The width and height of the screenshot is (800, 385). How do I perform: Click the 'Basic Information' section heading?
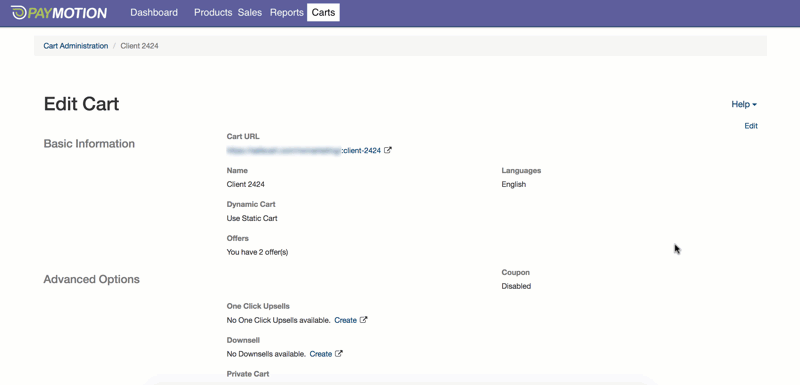89,144
